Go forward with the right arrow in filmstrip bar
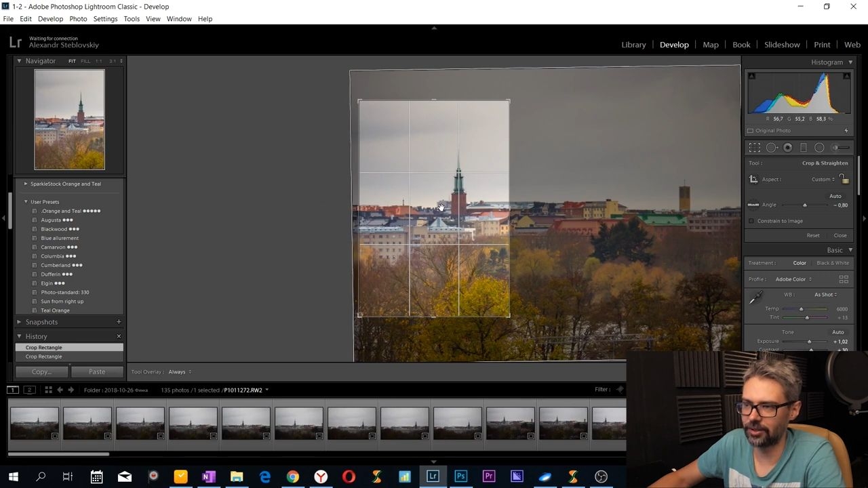The image size is (868, 488). [x=71, y=390]
